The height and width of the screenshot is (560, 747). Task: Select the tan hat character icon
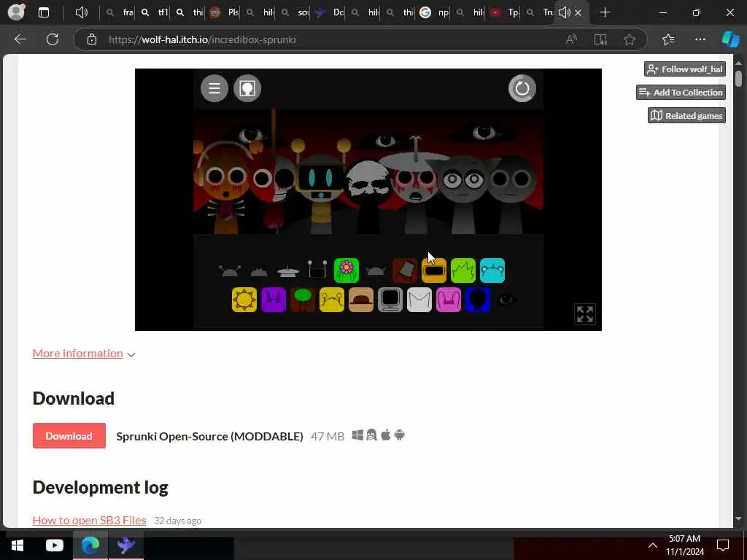point(361,300)
